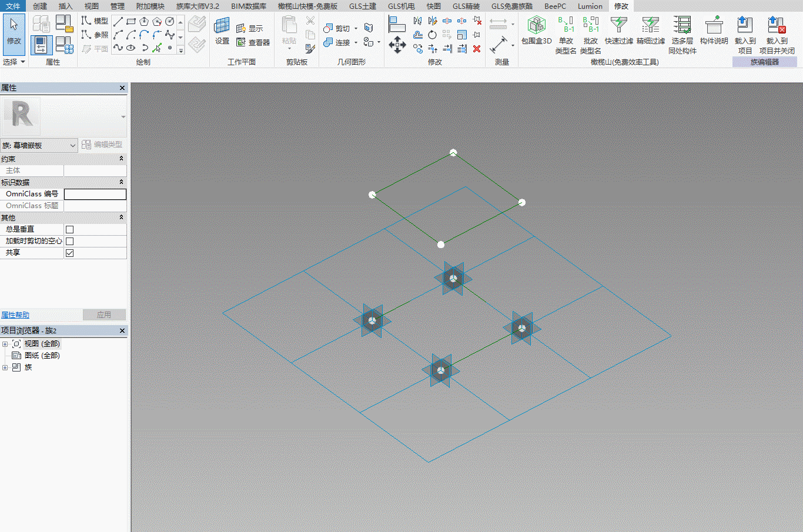Collapse the 其他 section
The height and width of the screenshot is (532, 803).
point(122,218)
